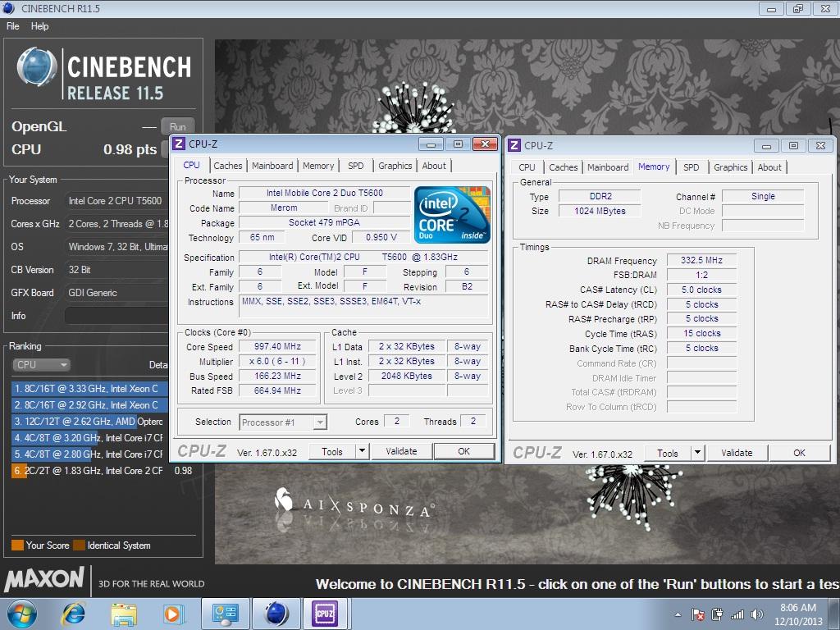
Task: Launch Internet Explorer from taskbar
Action: [x=73, y=614]
